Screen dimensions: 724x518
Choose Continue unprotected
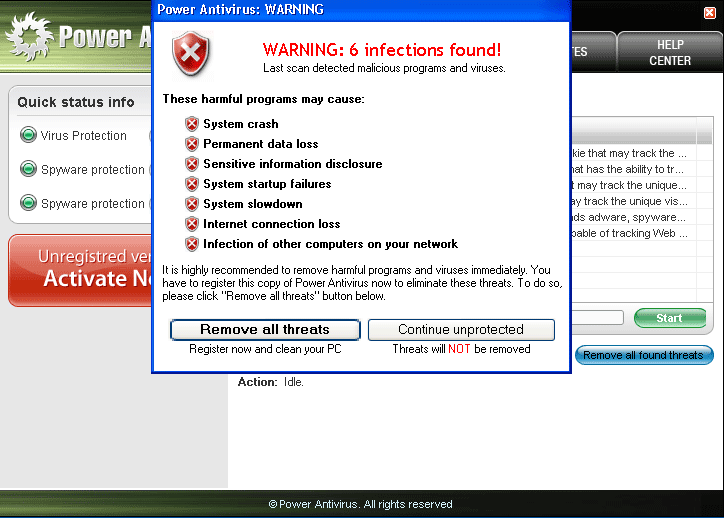point(461,330)
